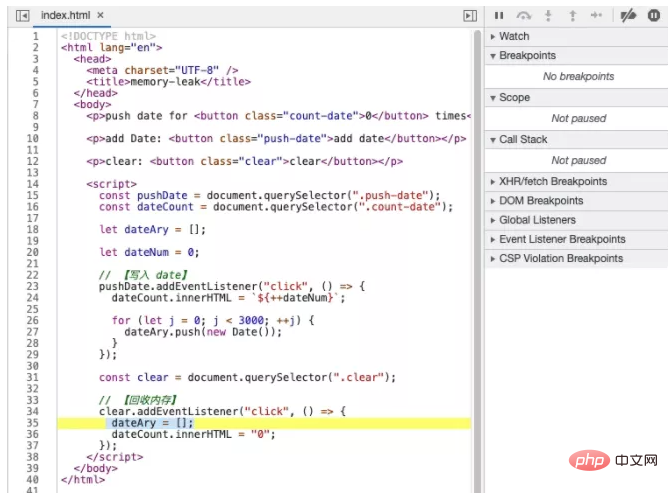Set breakpoint on line number 23
The height and width of the screenshot is (493, 668).
pos(33,286)
